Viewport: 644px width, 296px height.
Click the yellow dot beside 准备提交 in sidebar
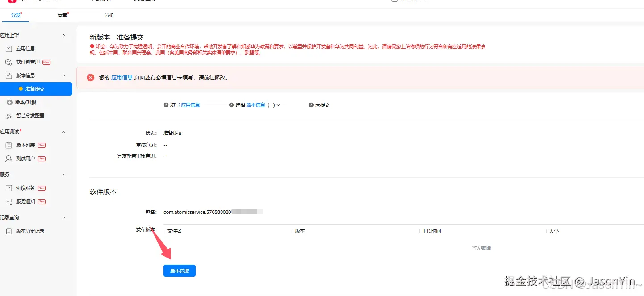21,89
